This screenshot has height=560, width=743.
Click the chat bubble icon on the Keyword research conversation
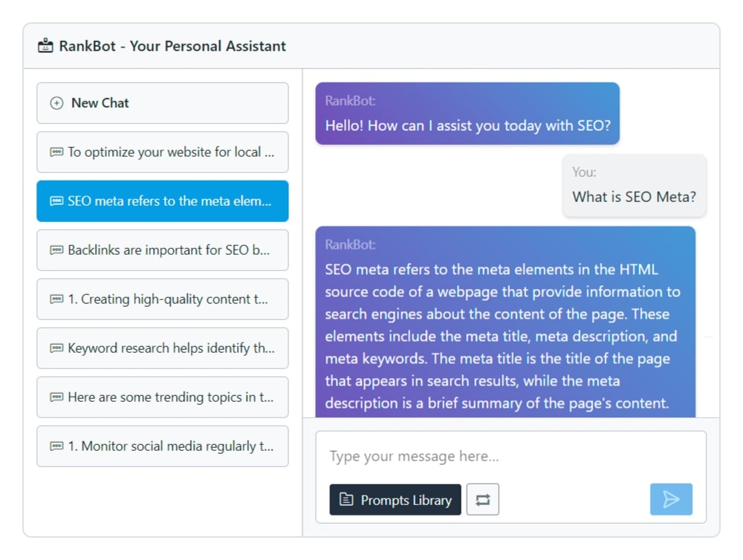[x=58, y=348]
